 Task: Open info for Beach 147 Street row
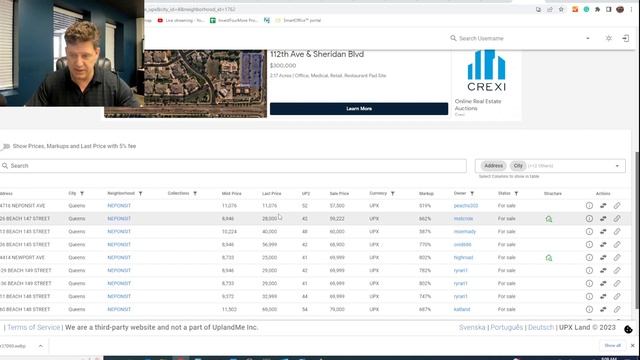click(x=589, y=219)
